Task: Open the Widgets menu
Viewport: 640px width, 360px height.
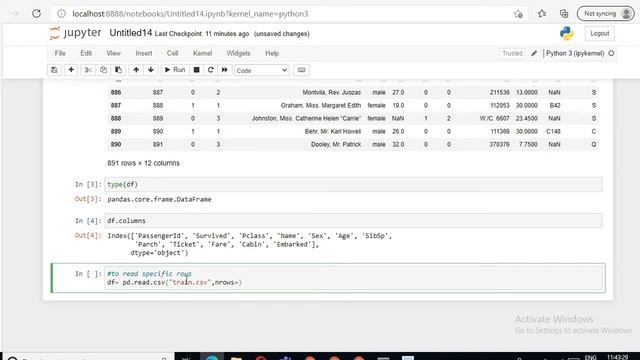Action: [238, 53]
